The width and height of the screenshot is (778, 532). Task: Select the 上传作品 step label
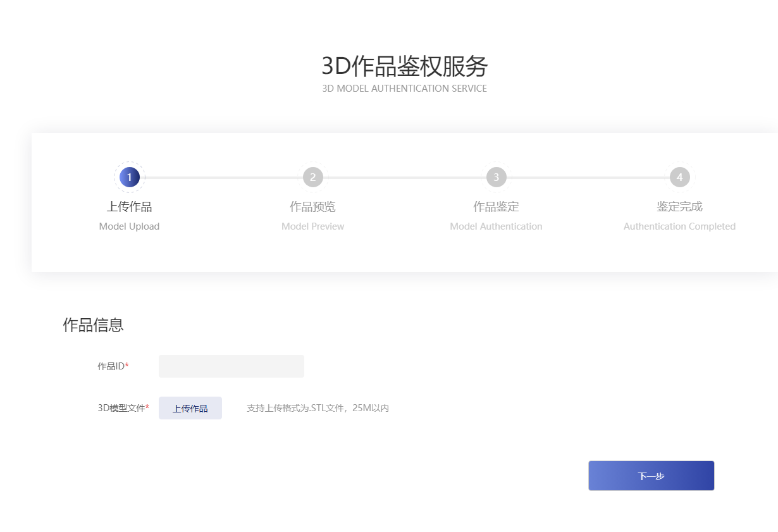129,207
